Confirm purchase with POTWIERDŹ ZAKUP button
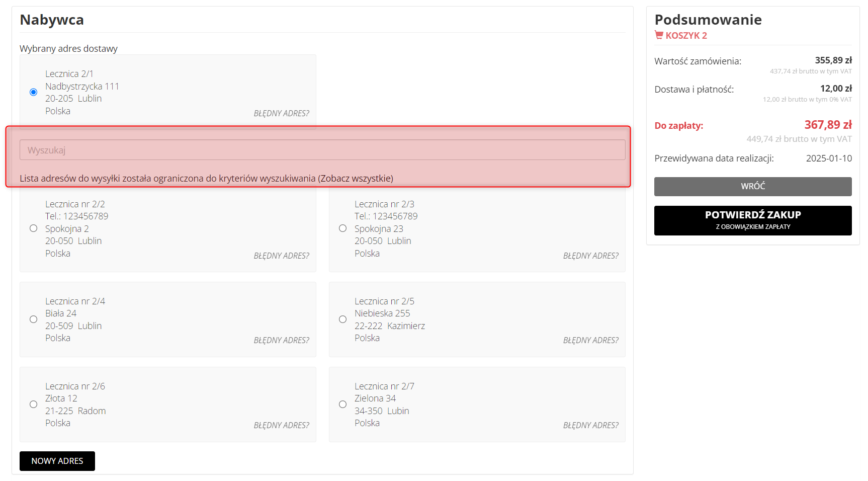The image size is (868, 481). 753,220
